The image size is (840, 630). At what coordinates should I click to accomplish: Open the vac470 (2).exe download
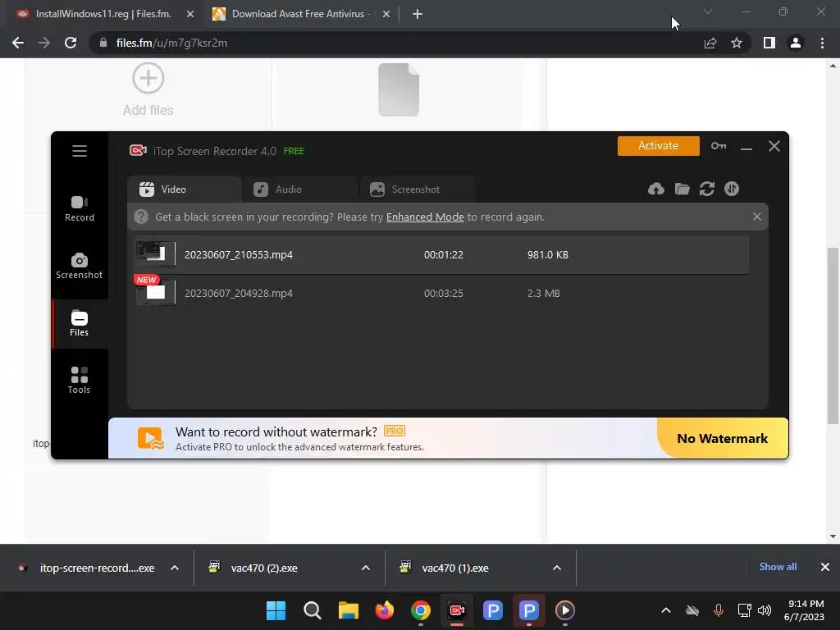coord(264,568)
